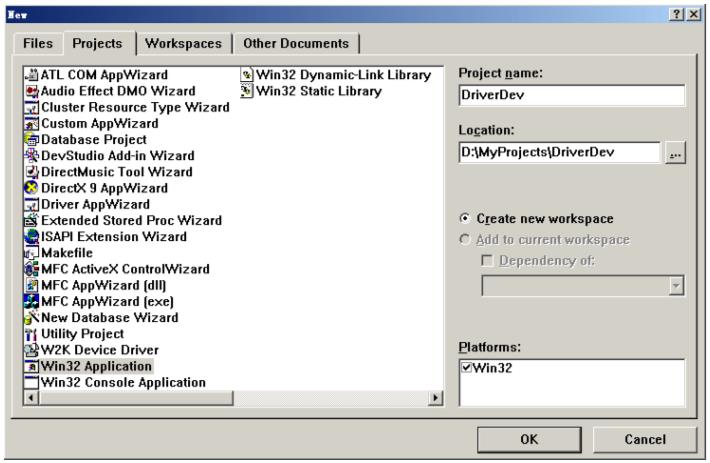Select the Add to current workspace option
The width and height of the screenshot is (710, 463).
click(x=464, y=240)
